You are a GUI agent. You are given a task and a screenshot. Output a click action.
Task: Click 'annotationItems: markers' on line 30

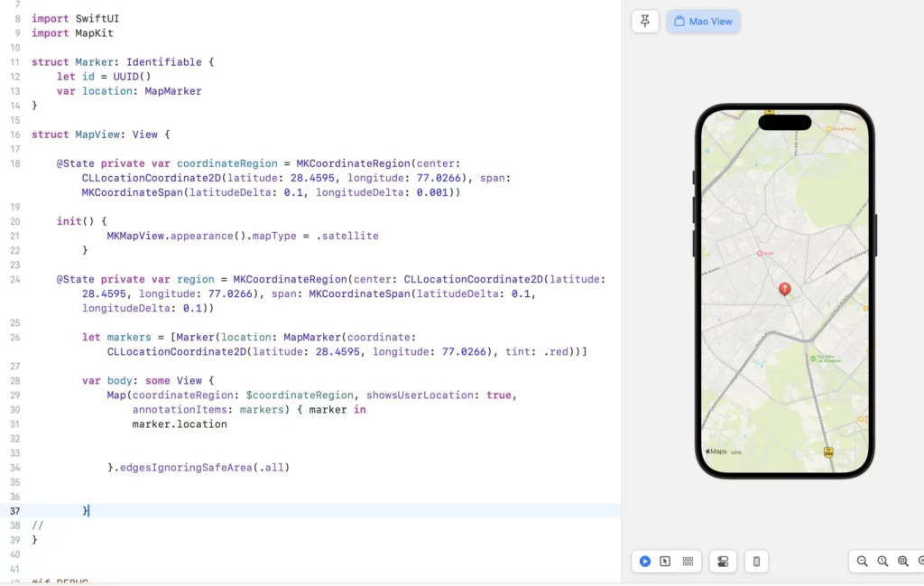[208, 410]
